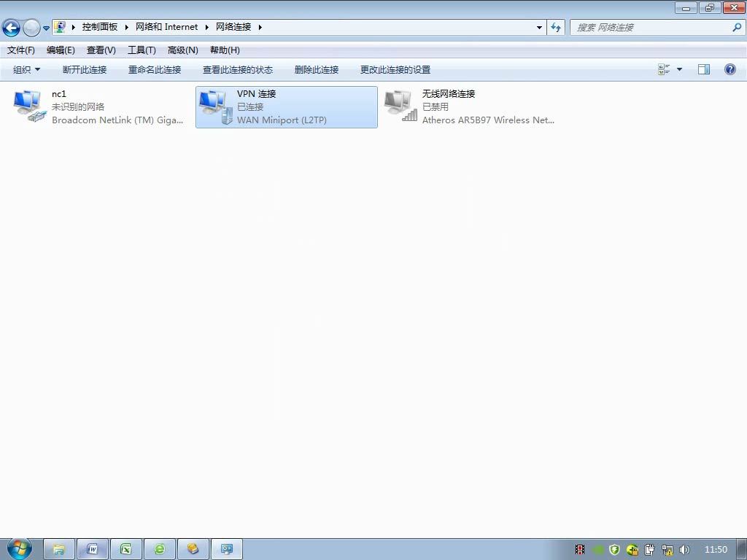Click Atheros AR5B97 Wireless Net... text
The height and width of the screenshot is (560, 747).
(488, 120)
